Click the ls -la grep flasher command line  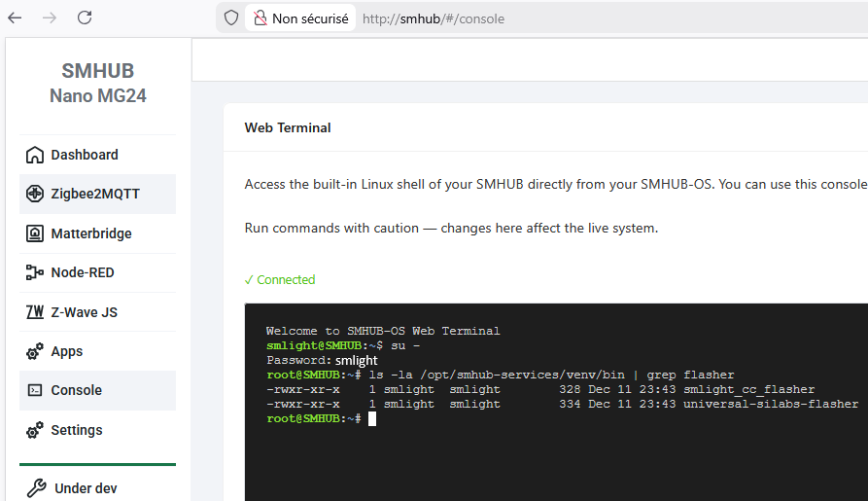point(501,375)
